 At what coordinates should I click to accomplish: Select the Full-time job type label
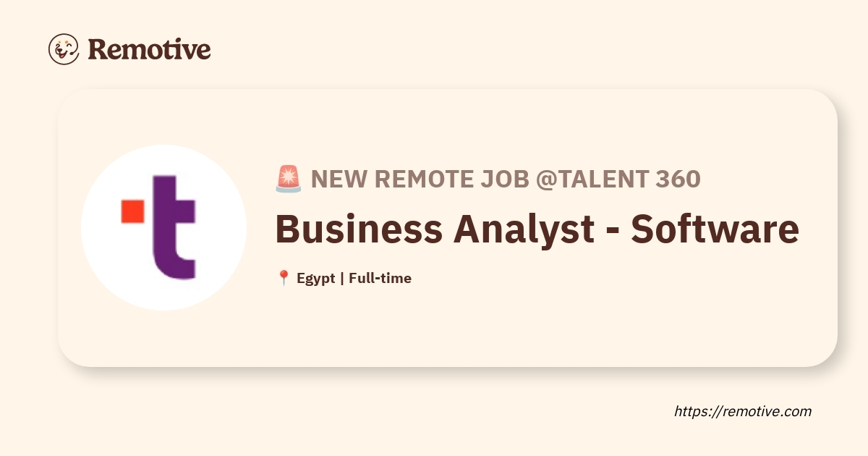(x=380, y=278)
